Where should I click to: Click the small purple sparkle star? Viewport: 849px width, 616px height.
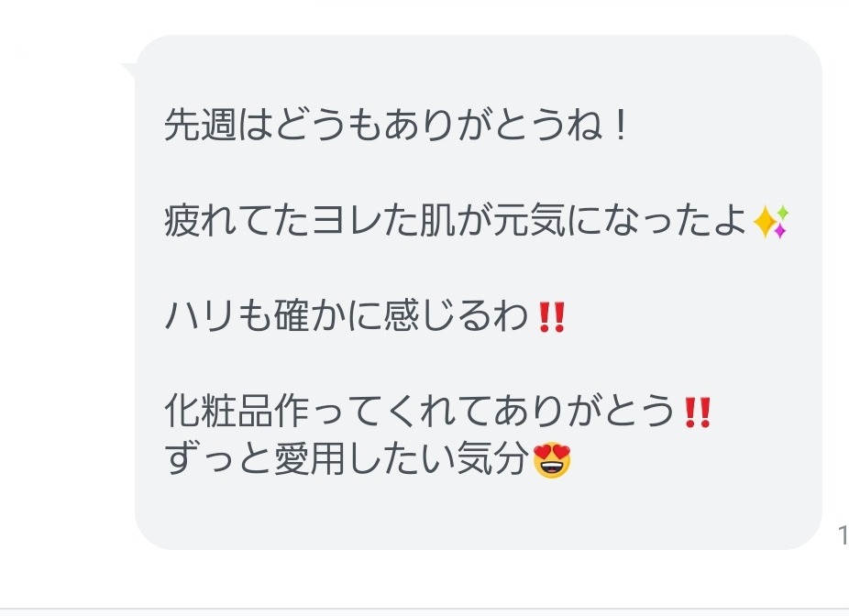pos(780,231)
